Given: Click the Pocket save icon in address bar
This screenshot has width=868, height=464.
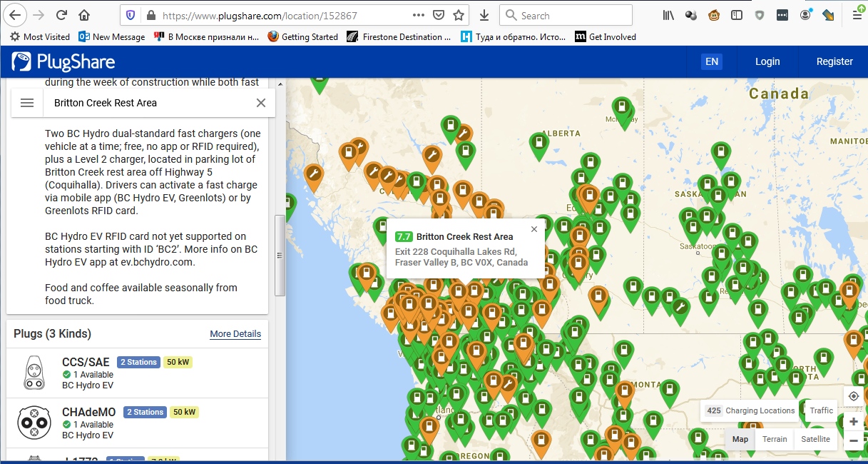Looking at the screenshot, I should [x=439, y=15].
